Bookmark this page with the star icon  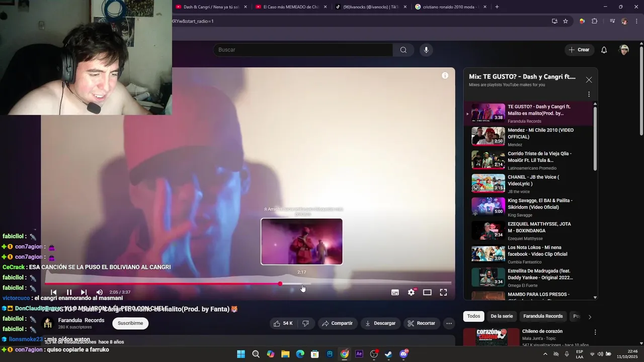(x=566, y=21)
